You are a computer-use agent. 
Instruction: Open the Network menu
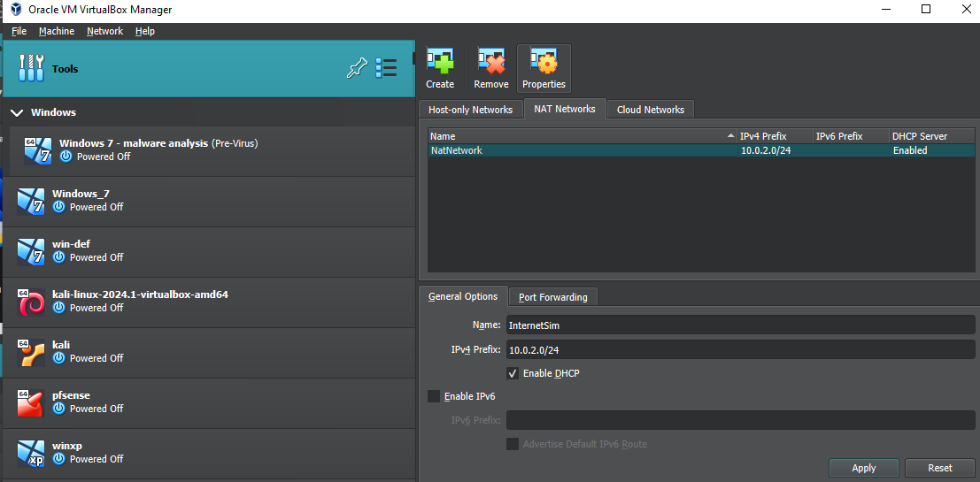105,31
